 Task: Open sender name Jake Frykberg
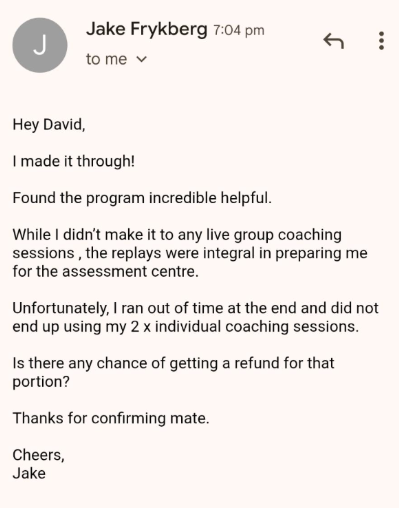pyautogui.click(x=147, y=29)
